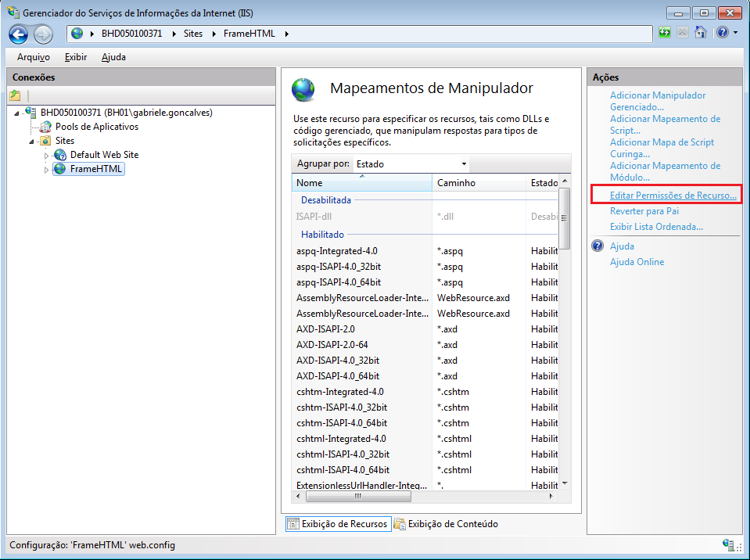The image size is (750, 560).
Task: Select the cshtml-ISAPI-4.0_32bit row
Action: 425,454
